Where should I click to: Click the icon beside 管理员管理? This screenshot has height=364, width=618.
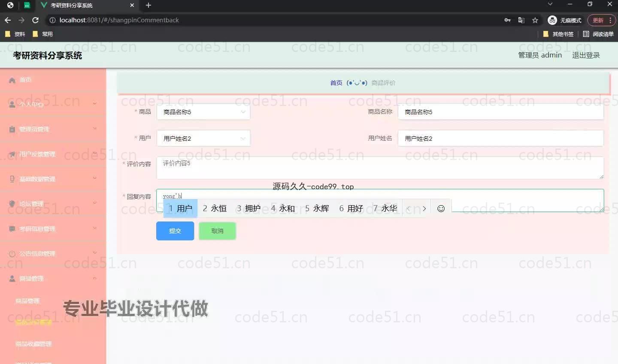point(12,129)
